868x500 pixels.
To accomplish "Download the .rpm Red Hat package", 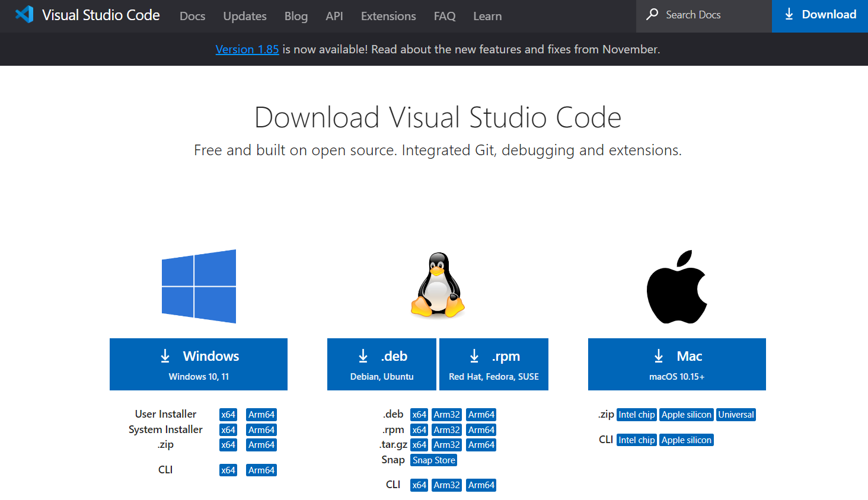I will coord(494,364).
